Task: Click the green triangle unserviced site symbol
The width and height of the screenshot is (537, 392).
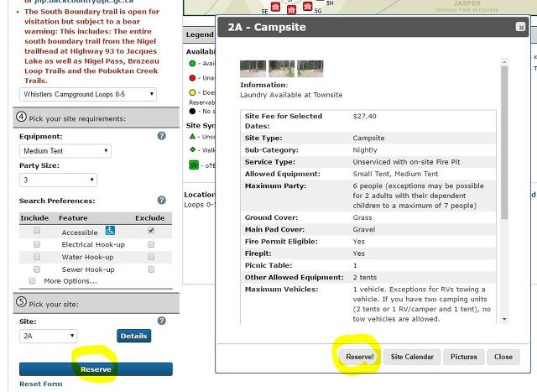Action: pos(192,136)
